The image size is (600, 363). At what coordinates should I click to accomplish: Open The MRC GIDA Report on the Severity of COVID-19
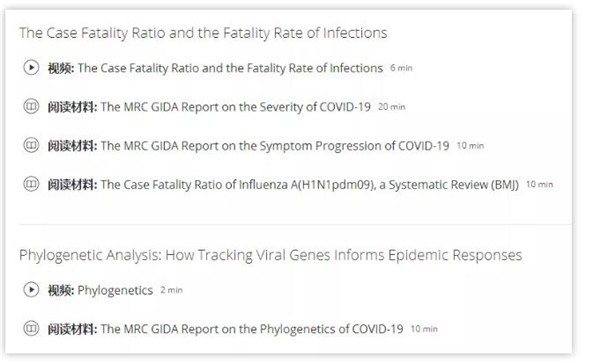[236, 107]
